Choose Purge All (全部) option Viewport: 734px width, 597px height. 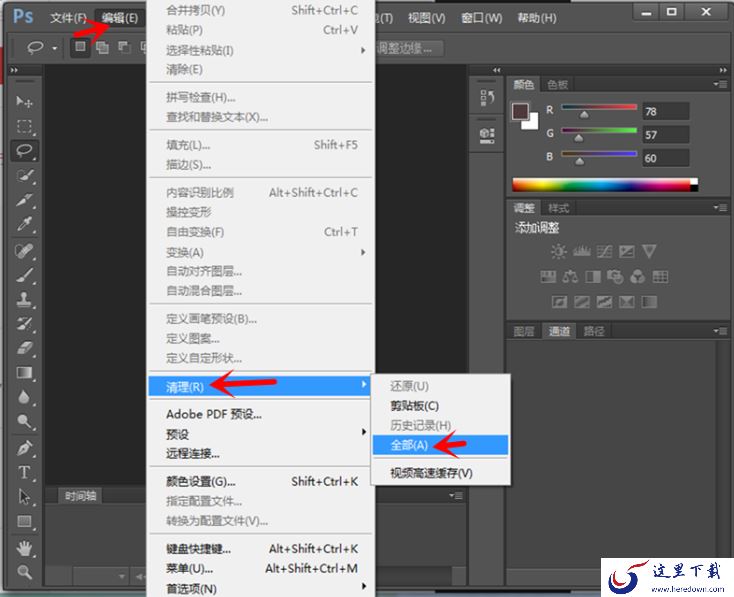pos(440,445)
